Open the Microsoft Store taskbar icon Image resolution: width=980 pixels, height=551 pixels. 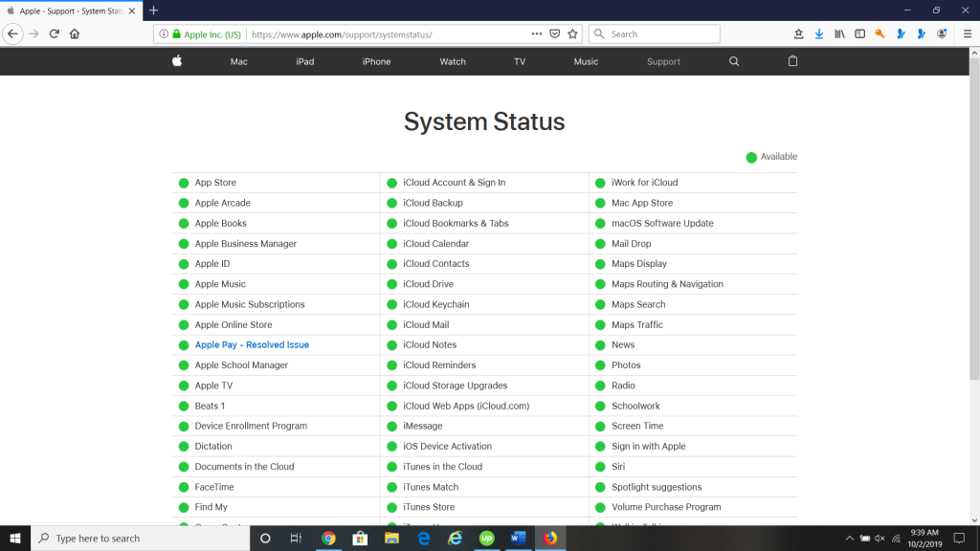click(x=360, y=538)
